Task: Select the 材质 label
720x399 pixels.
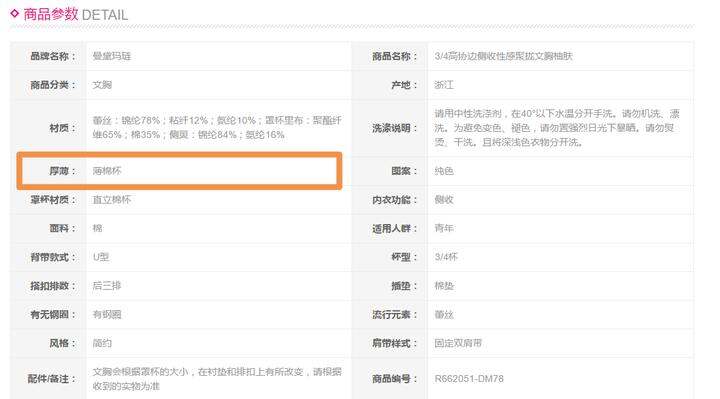Action: click(x=62, y=128)
